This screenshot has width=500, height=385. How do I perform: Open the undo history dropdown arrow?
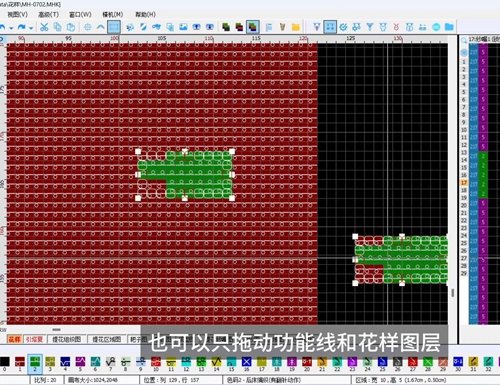click(x=11, y=28)
